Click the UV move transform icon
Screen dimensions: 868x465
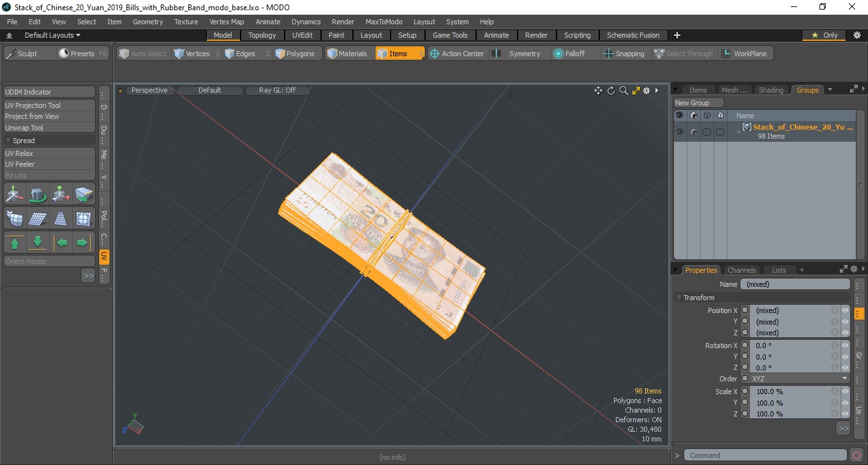pyautogui.click(x=15, y=194)
